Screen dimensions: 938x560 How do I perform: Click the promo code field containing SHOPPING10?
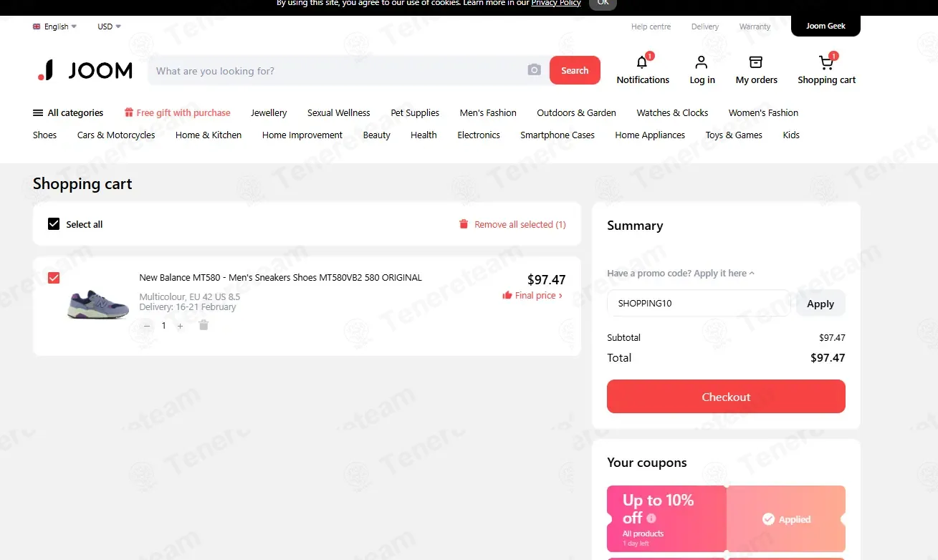699,303
